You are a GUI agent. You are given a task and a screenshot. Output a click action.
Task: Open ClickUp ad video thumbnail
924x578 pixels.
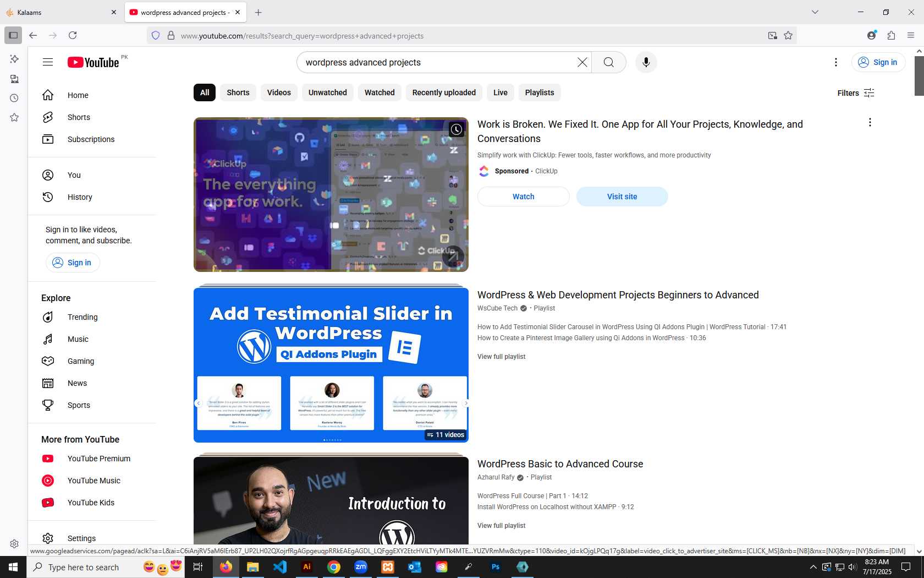pos(331,194)
